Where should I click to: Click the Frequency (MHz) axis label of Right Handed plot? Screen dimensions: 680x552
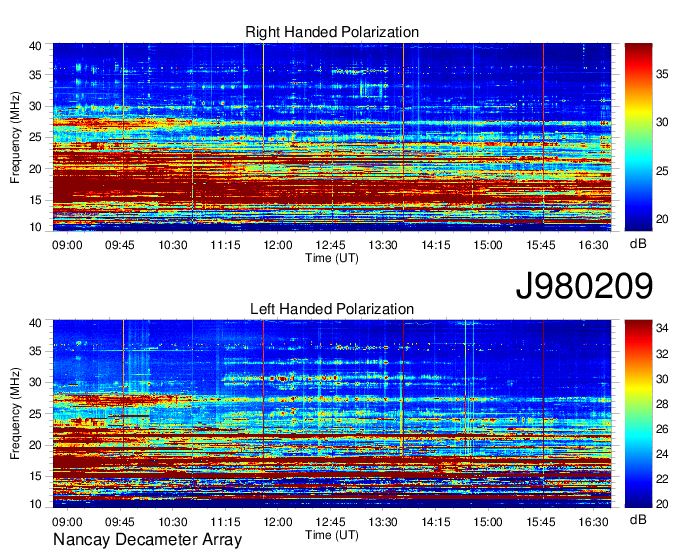pyautogui.click(x=15, y=137)
